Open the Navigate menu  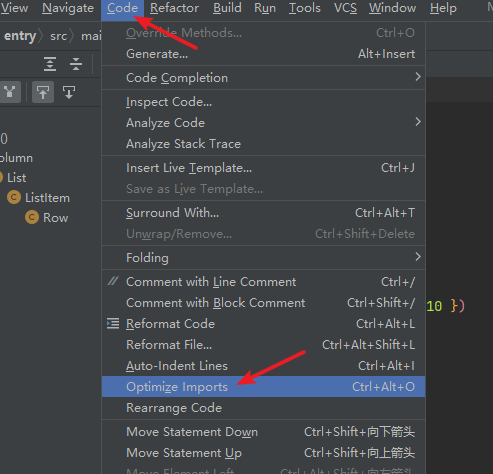[x=68, y=8]
